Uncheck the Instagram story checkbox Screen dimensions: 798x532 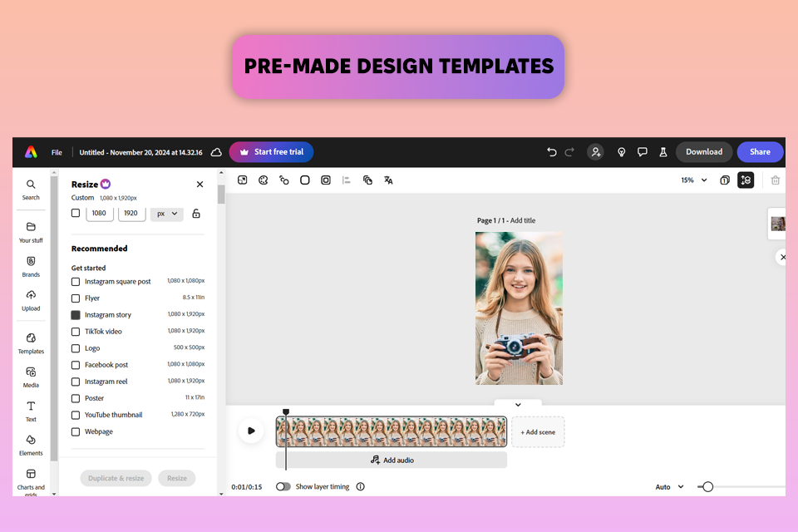point(76,315)
